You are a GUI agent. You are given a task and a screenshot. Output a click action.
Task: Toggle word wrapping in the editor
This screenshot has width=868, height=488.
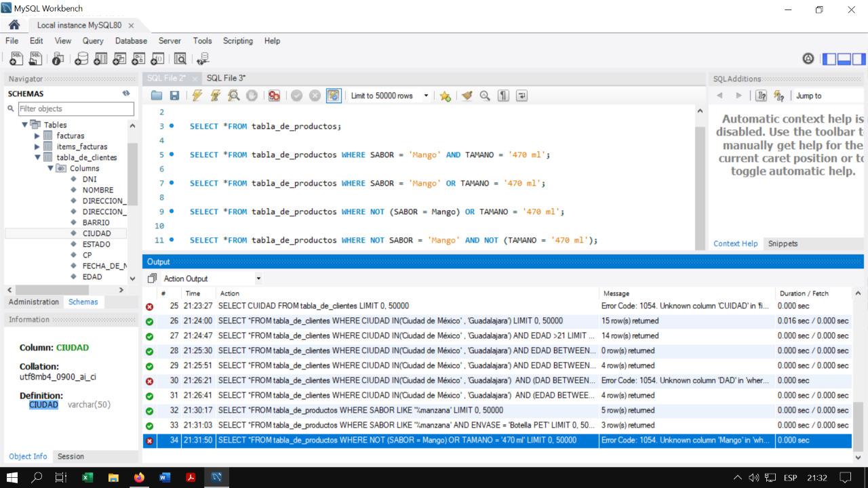coord(521,96)
